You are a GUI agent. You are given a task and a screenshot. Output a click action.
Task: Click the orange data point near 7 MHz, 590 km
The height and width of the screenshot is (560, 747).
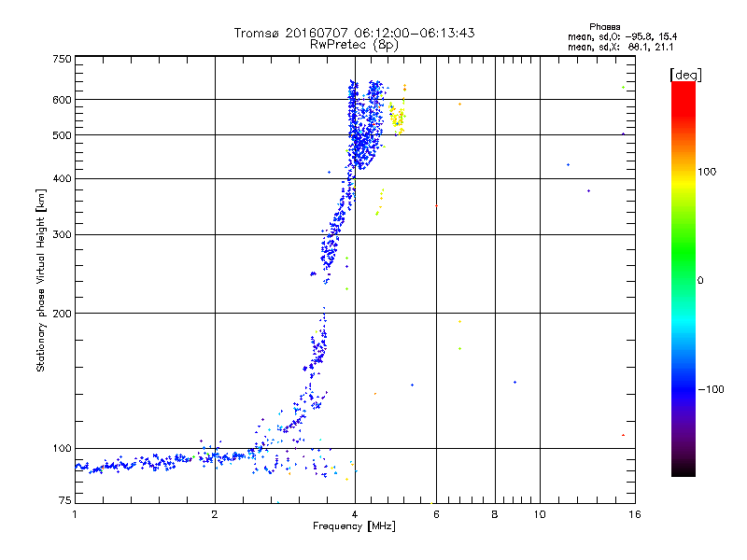tap(459, 104)
